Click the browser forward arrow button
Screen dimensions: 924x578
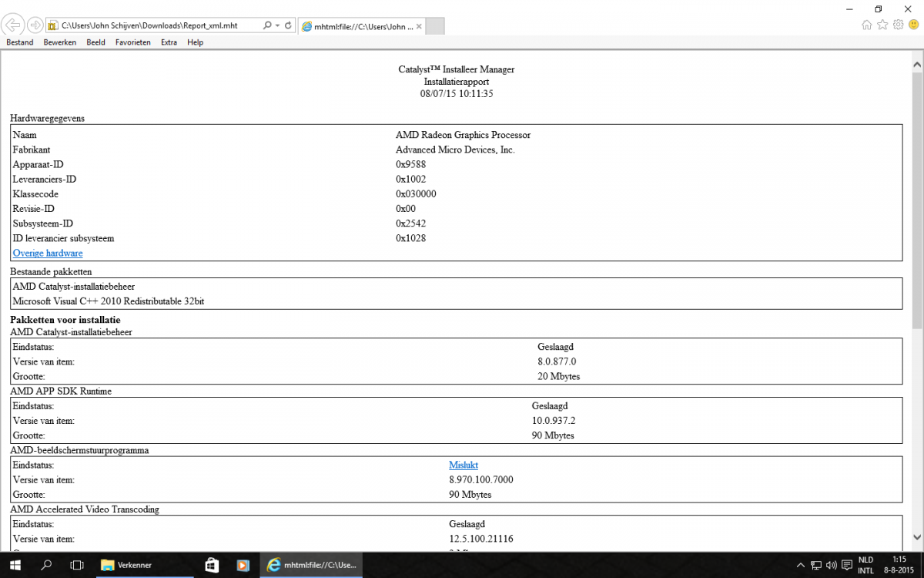pyautogui.click(x=35, y=25)
